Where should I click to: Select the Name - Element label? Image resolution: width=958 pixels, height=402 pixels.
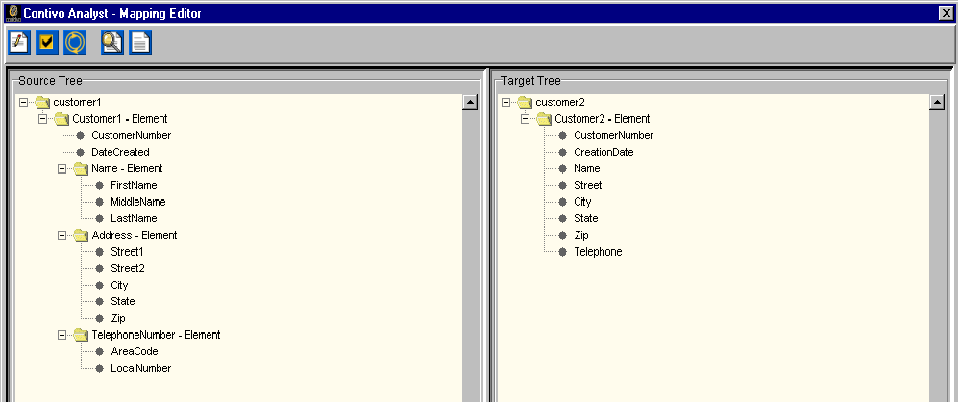(x=126, y=169)
